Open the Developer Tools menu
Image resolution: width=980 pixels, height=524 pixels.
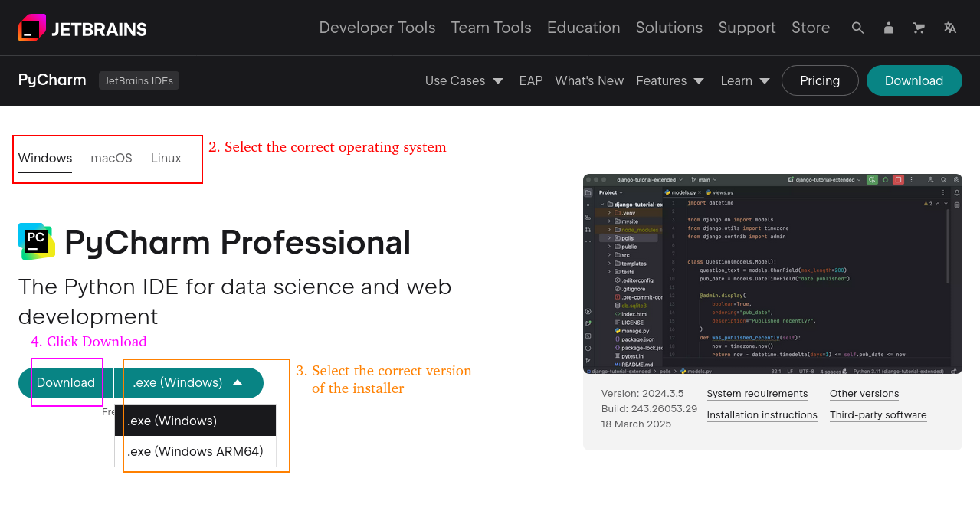point(377,28)
